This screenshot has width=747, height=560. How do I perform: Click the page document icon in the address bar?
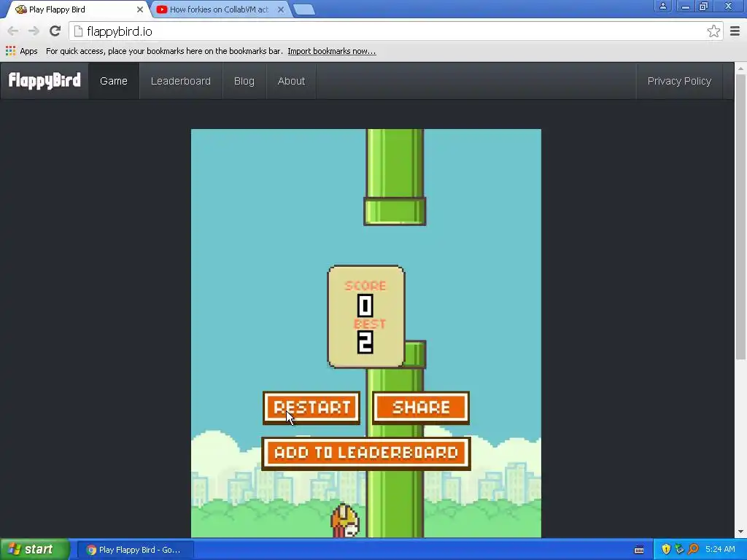[78, 31]
